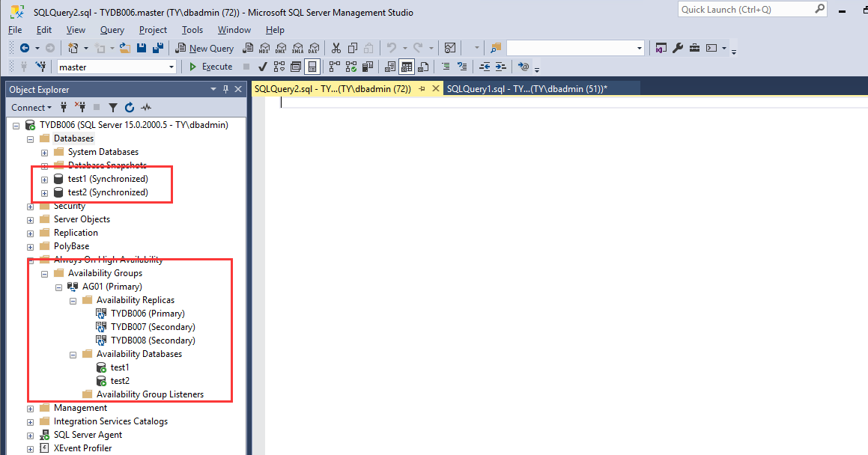Click the MDX query icon
868x455 pixels.
(x=264, y=48)
